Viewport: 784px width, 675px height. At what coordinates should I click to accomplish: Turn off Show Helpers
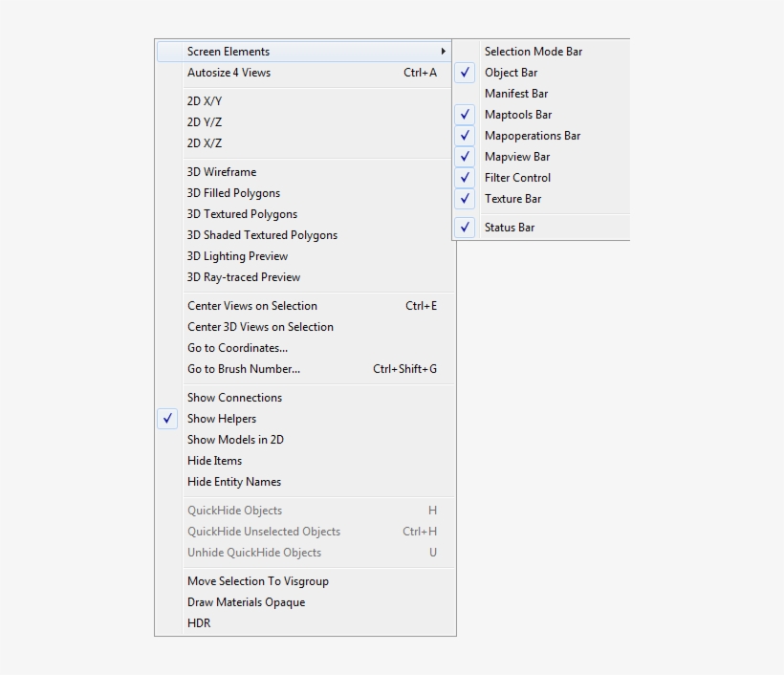[x=222, y=419]
